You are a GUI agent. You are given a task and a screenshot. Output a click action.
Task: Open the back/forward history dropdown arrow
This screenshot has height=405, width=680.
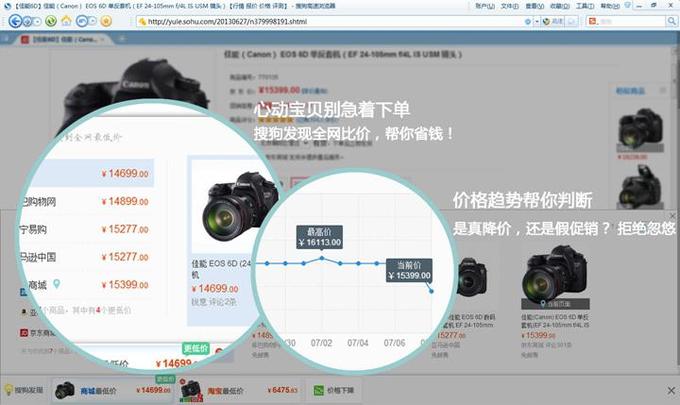pyautogui.click(x=37, y=21)
